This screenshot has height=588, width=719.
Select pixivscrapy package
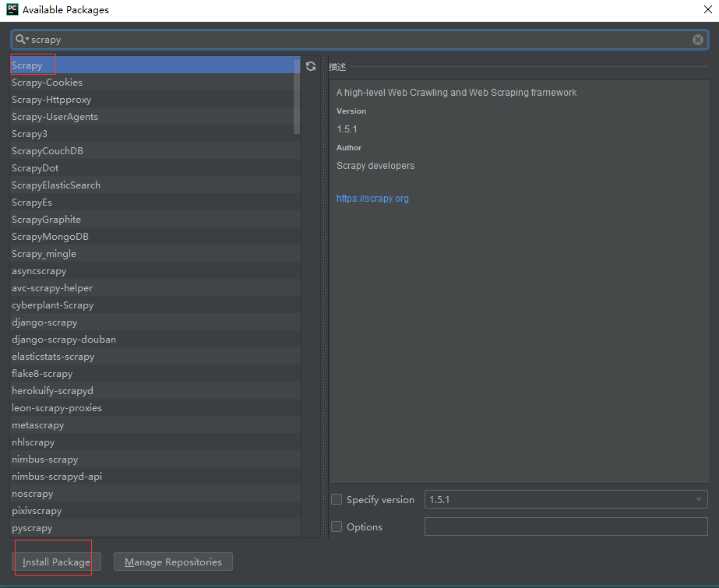(155, 511)
